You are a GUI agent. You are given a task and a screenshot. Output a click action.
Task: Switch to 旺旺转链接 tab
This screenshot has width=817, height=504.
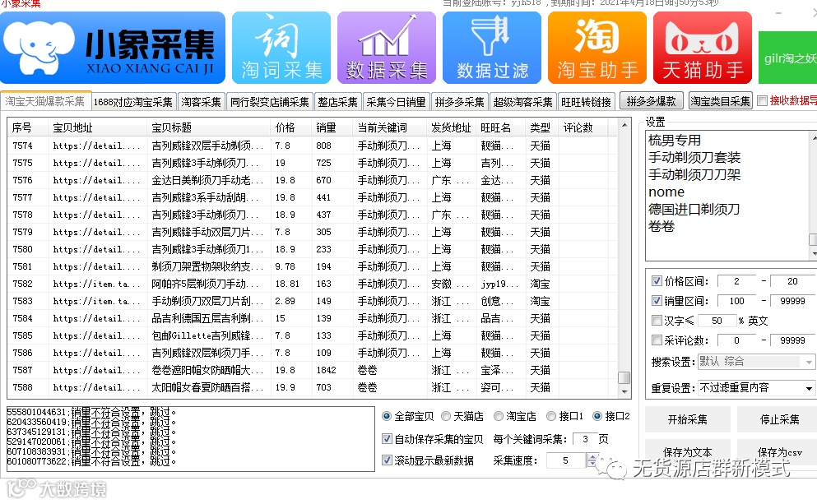pos(586,102)
